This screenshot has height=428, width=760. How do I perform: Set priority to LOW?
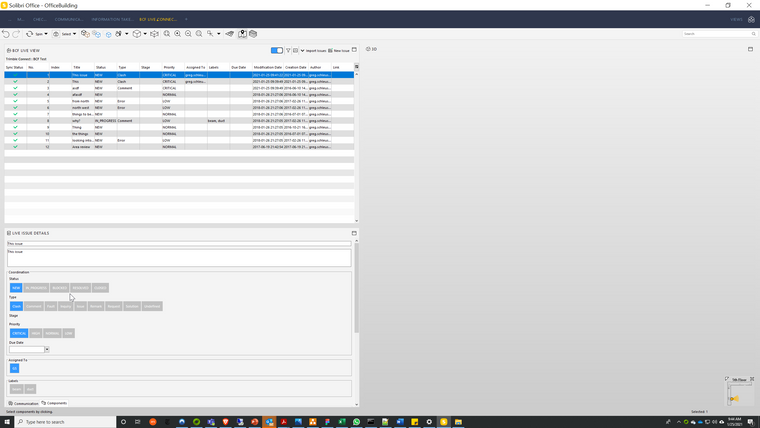click(x=68, y=333)
